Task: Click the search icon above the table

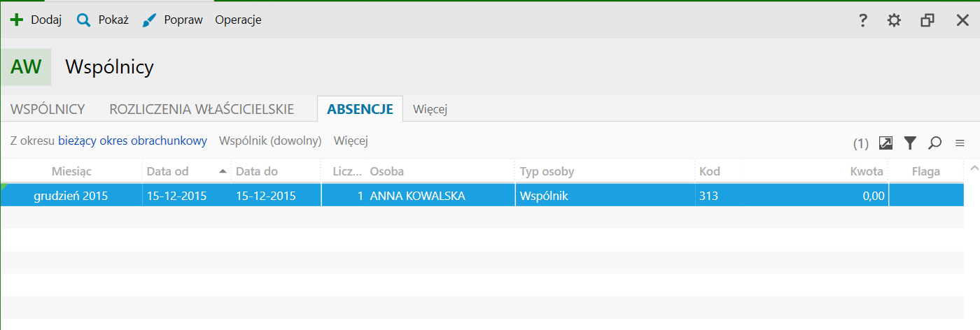Action: (x=934, y=143)
